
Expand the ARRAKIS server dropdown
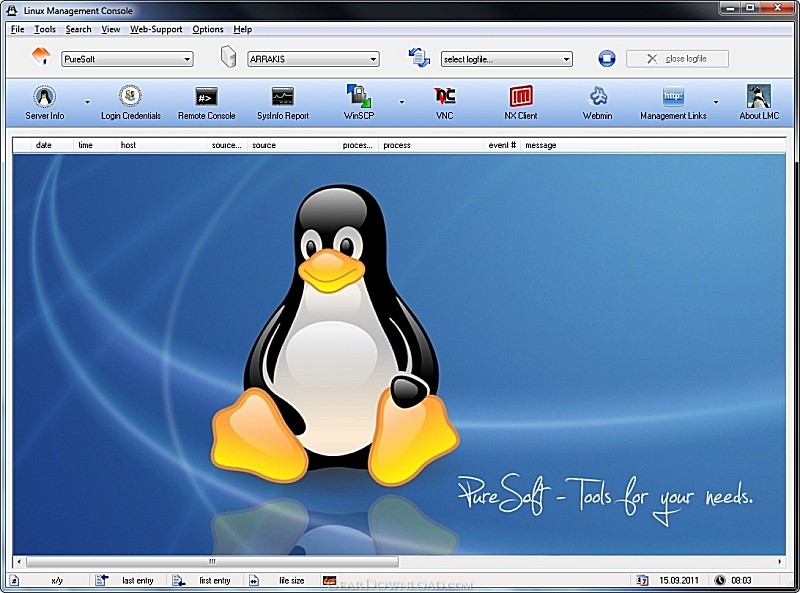pyautogui.click(x=373, y=59)
